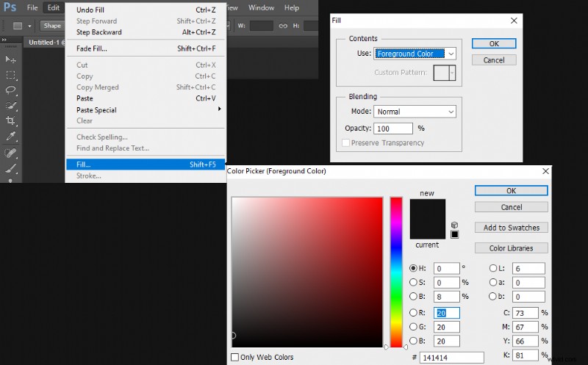Select the Rectangular Marquee tool
Viewport: 588px width, 365px height.
point(10,75)
